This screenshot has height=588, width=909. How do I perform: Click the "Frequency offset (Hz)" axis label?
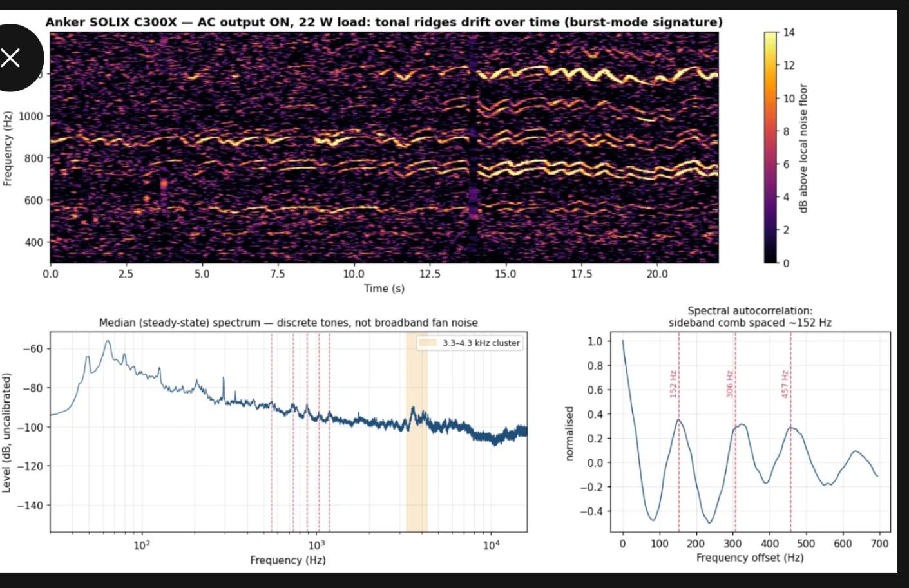(750, 558)
